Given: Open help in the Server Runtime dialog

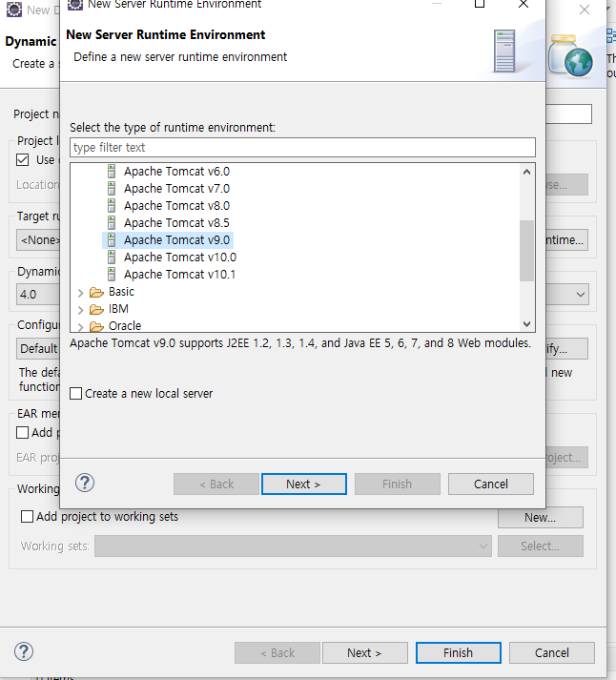Looking at the screenshot, I should coord(85,483).
